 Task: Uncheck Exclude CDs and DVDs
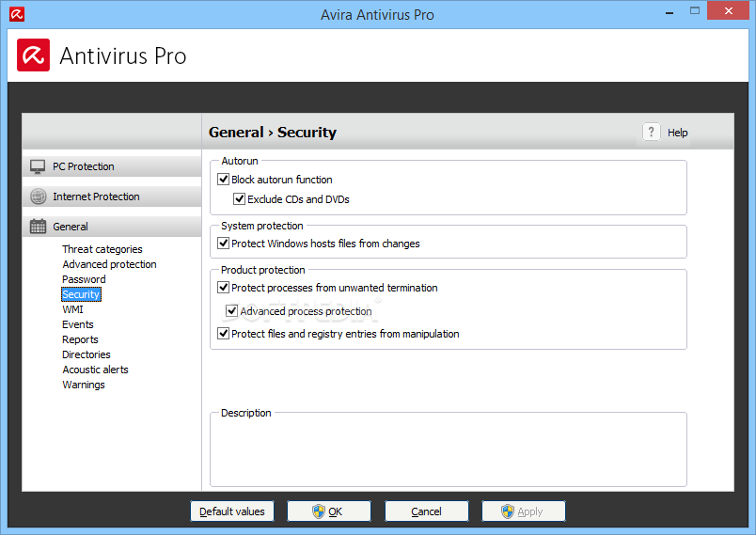[x=239, y=199]
